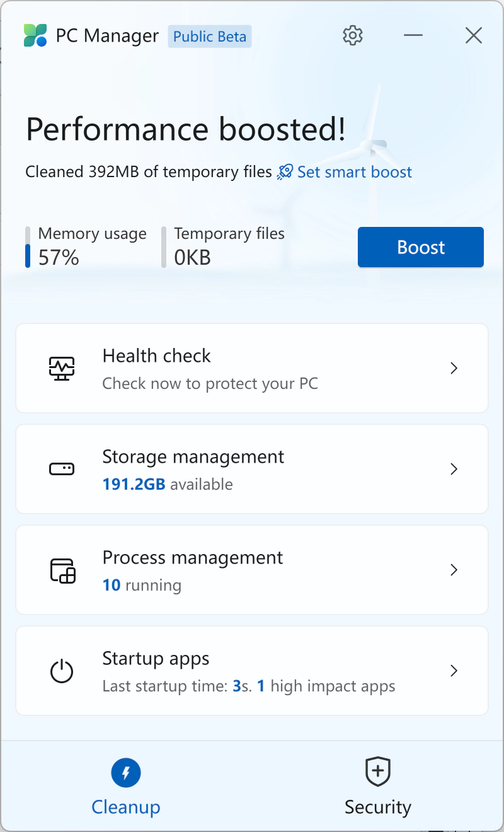The width and height of the screenshot is (504, 832).
Task: Click the Last startup time text
Action: pos(249,686)
